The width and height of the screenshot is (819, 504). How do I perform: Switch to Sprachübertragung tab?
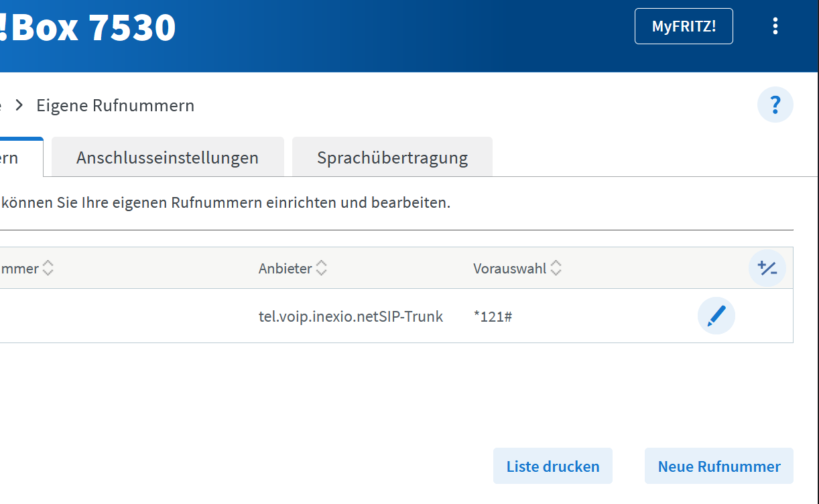tap(392, 157)
